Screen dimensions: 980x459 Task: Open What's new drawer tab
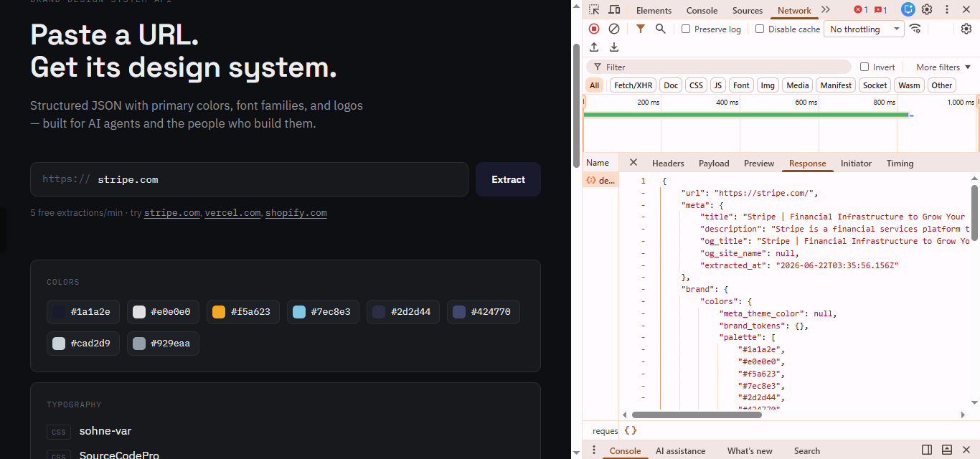tap(750, 450)
